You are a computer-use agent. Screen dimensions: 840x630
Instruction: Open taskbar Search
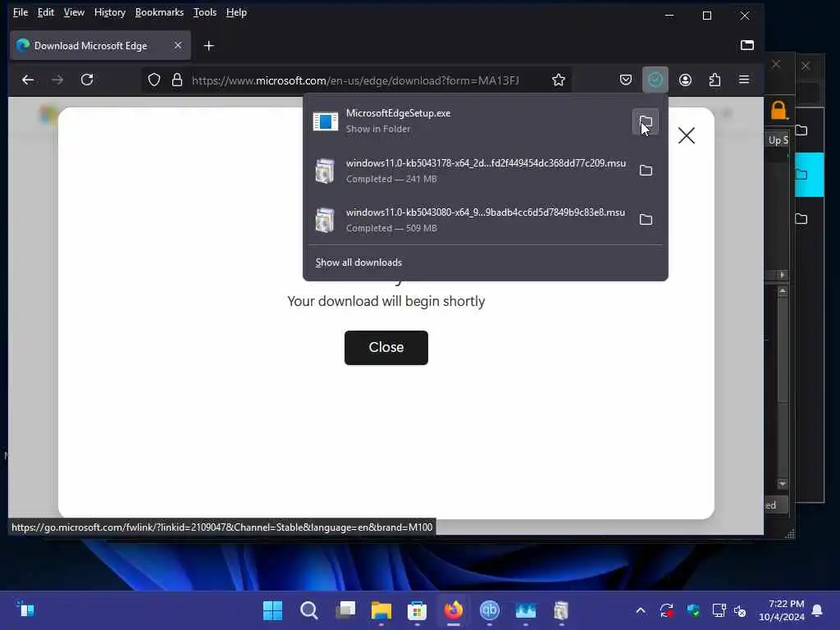[x=309, y=610]
